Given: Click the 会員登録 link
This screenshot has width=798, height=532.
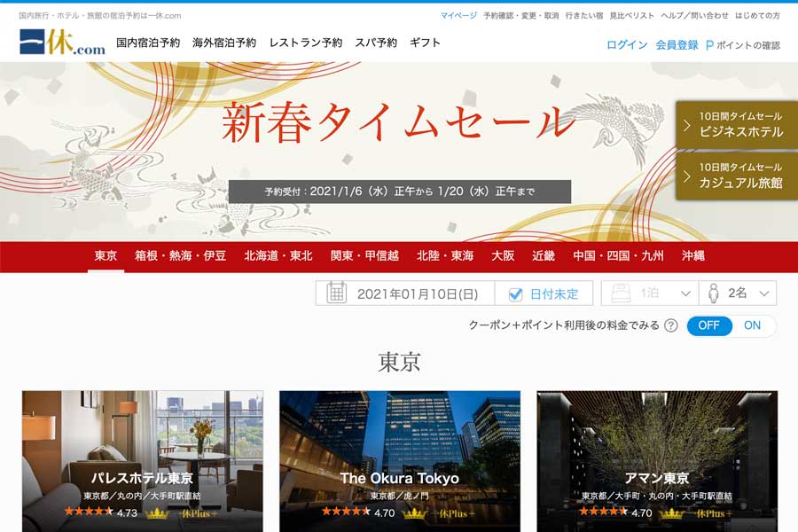Looking at the screenshot, I should pyautogui.click(x=677, y=45).
